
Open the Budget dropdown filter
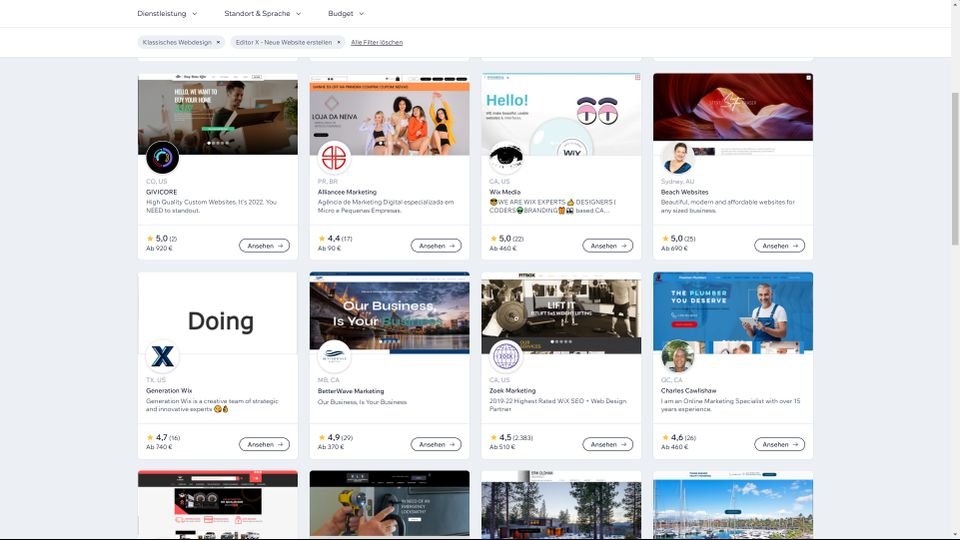346,14
